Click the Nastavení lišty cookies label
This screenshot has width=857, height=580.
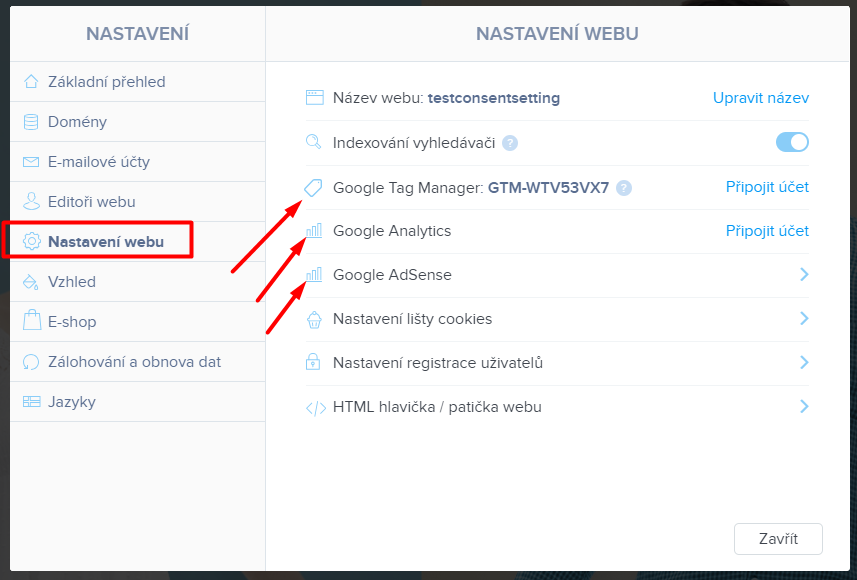click(412, 319)
